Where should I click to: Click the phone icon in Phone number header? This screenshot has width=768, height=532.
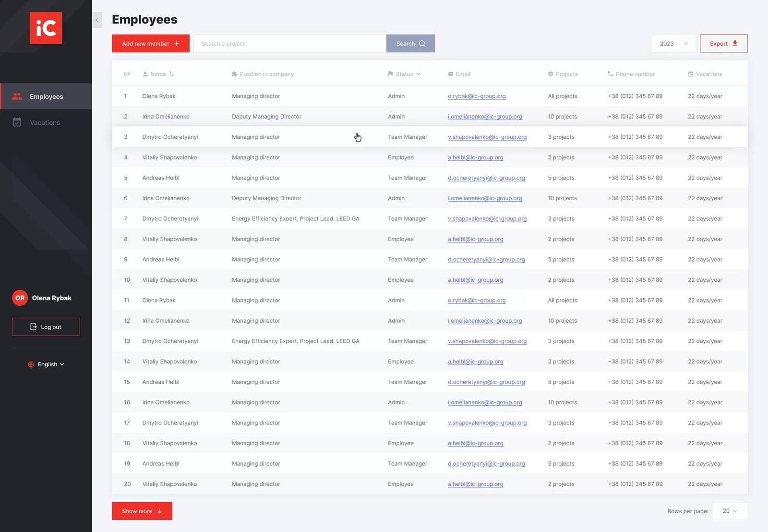click(x=611, y=73)
